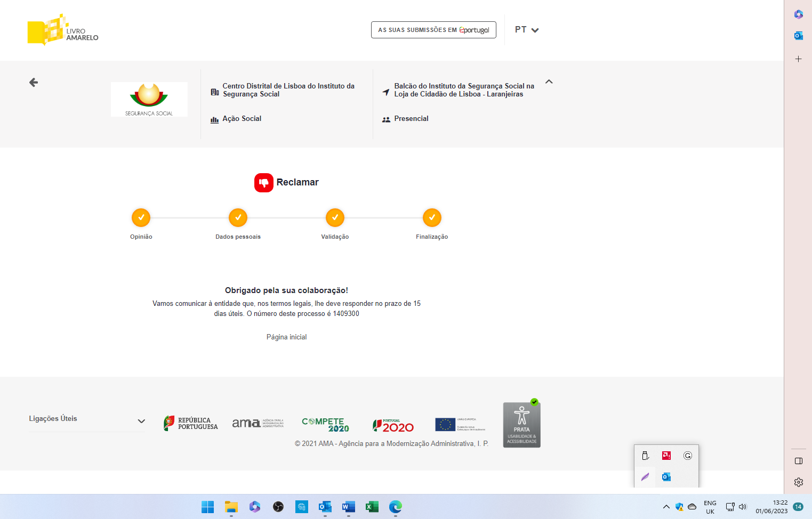
Task: Click the Livro Amarelo logo
Action: tap(63, 30)
